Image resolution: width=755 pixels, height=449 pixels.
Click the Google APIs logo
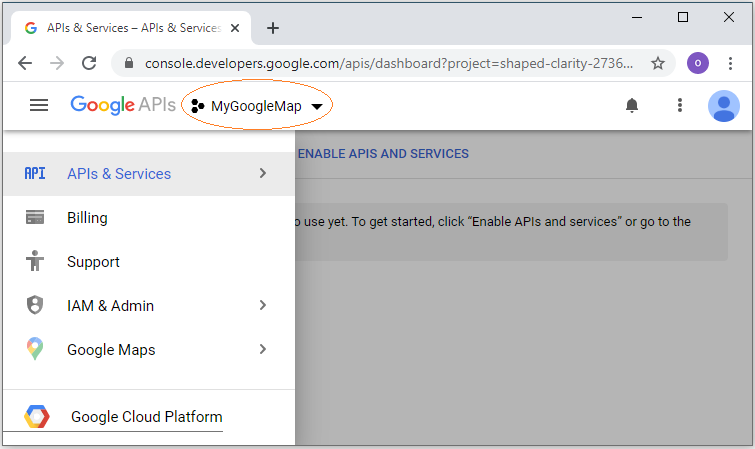point(123,105)
